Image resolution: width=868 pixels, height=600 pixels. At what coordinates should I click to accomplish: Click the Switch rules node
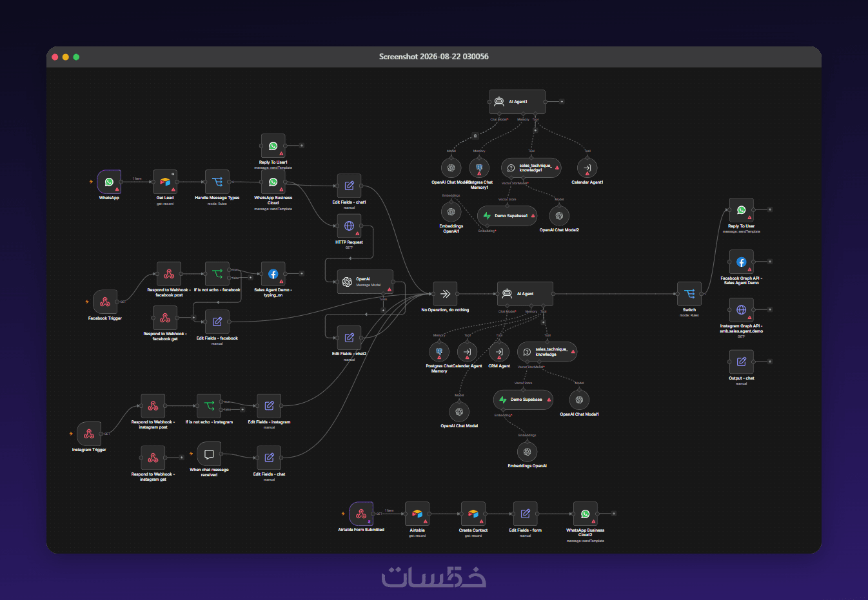tap(689, 294)
